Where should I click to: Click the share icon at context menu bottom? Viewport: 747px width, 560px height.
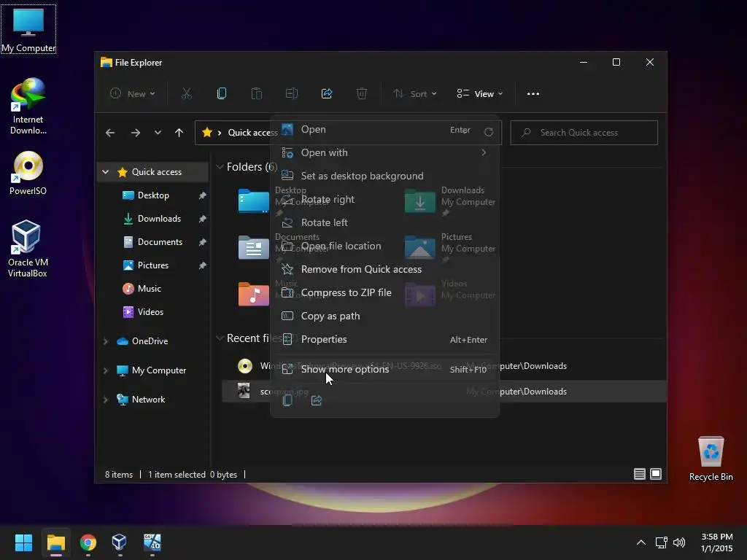tap(317, 400)
